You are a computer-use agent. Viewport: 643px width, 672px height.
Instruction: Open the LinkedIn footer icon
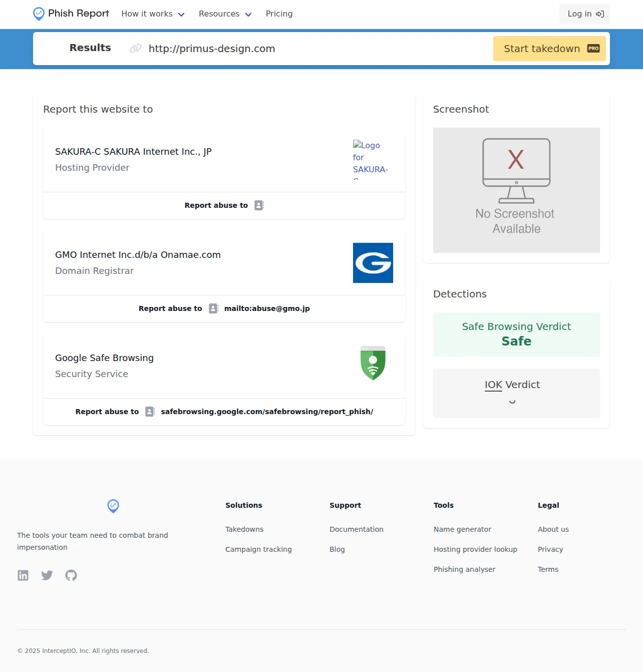pyautogui.click(x=23, y=575)
